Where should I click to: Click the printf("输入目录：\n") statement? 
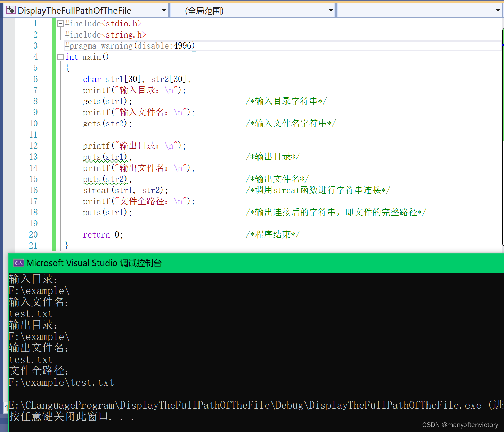click(135, 90)
